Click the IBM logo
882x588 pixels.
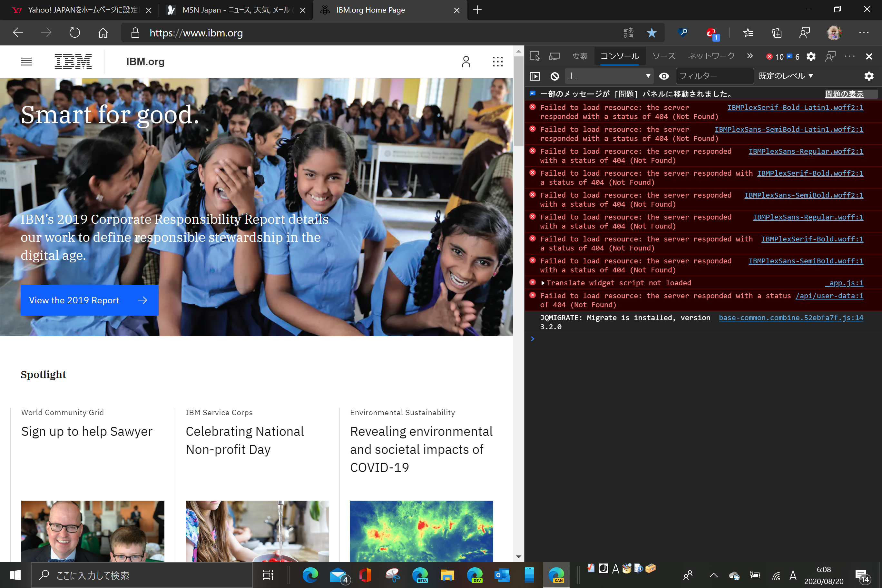point(73,62)
